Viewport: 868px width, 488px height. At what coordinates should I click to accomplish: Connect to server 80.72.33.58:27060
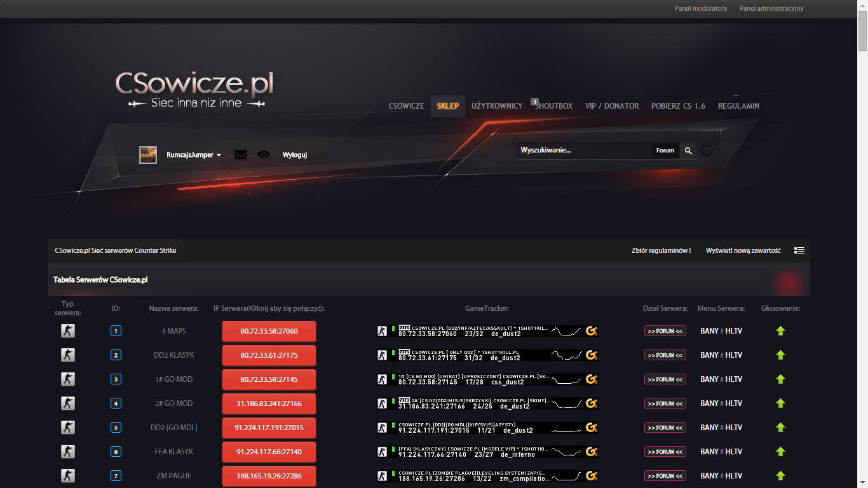pos(269,331)
